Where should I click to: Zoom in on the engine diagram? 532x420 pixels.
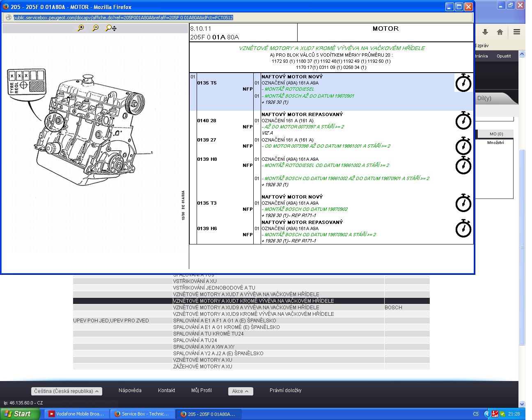[80, 28]
